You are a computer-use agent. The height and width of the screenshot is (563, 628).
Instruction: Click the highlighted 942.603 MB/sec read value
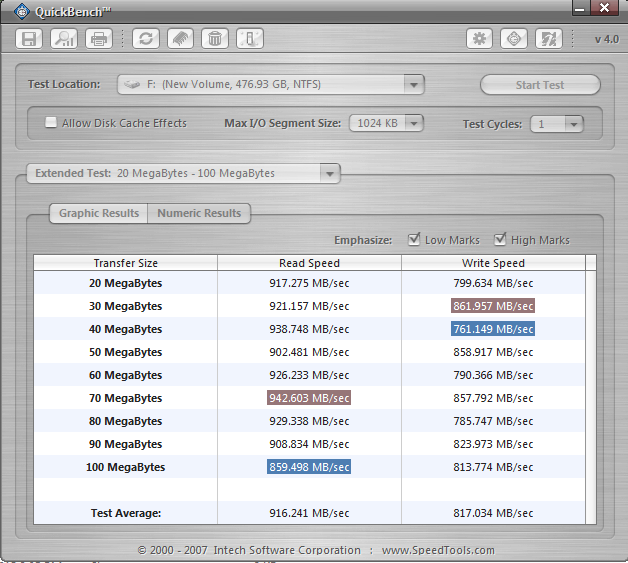pyautogui.click(x=309, y=398)
